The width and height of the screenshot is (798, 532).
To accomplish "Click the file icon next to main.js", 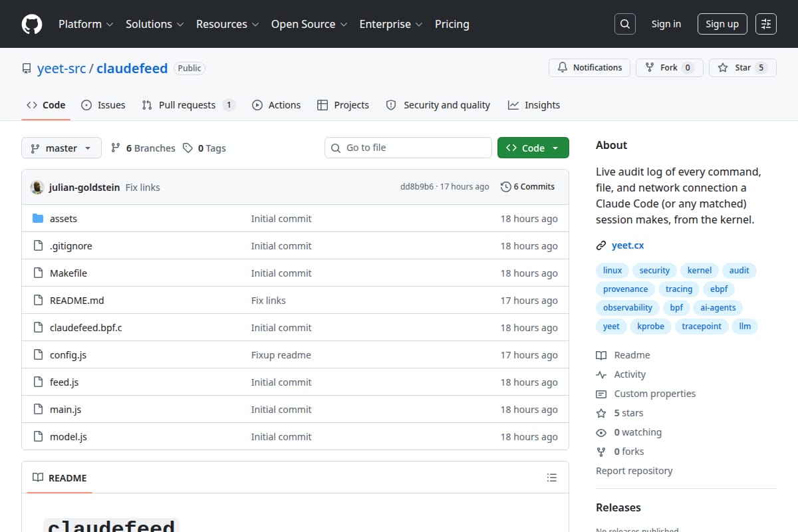I will tap(38, 410).
